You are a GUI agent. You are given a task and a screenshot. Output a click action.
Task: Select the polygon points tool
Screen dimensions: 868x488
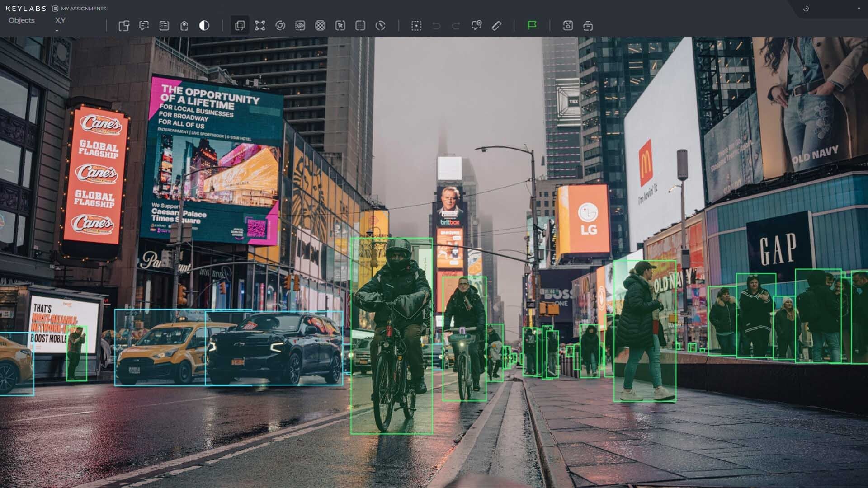click(x=260, y=26)
